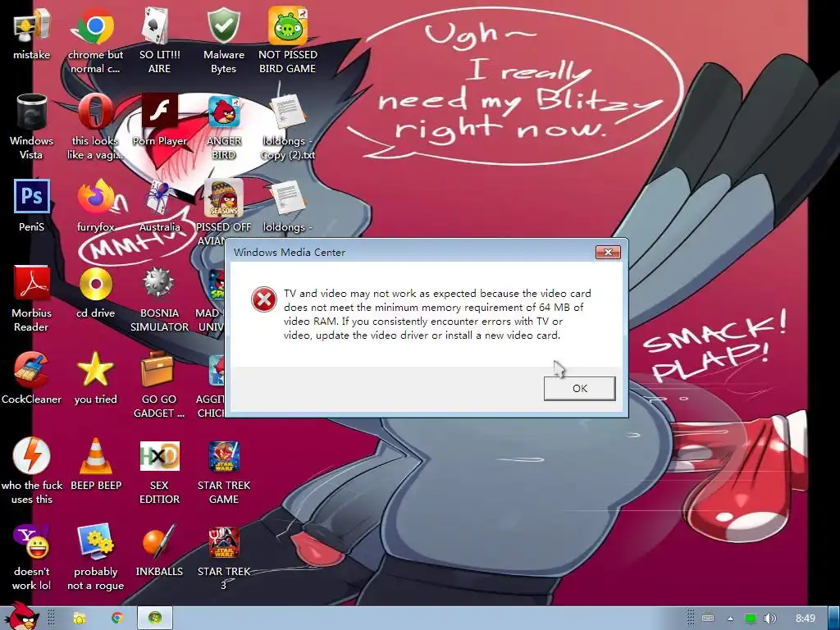Open the file explorer taskbar icon
The height and width of the screenshot is (630, 840).
[79, 619]
